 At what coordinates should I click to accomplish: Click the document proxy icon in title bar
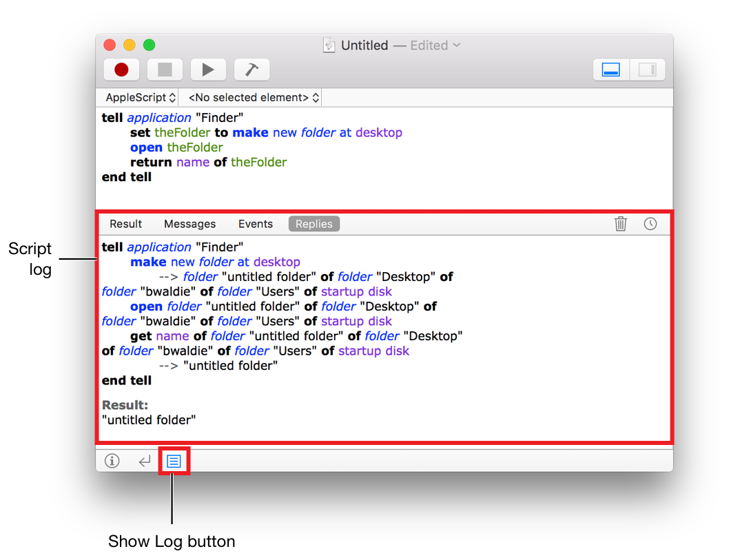329,45
